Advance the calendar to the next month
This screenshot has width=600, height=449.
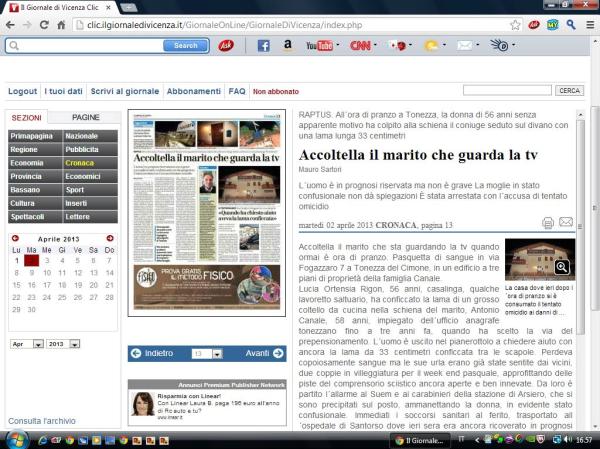coord(110,237)
